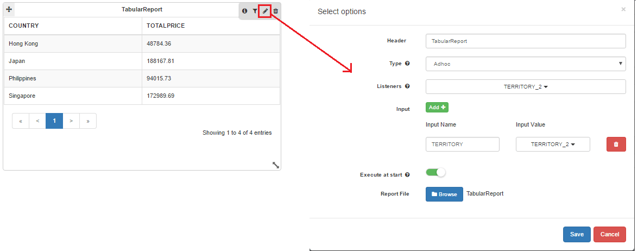Click the Browse report file button
The height and width of the screenshot is (251, 644).
(444, 194)
